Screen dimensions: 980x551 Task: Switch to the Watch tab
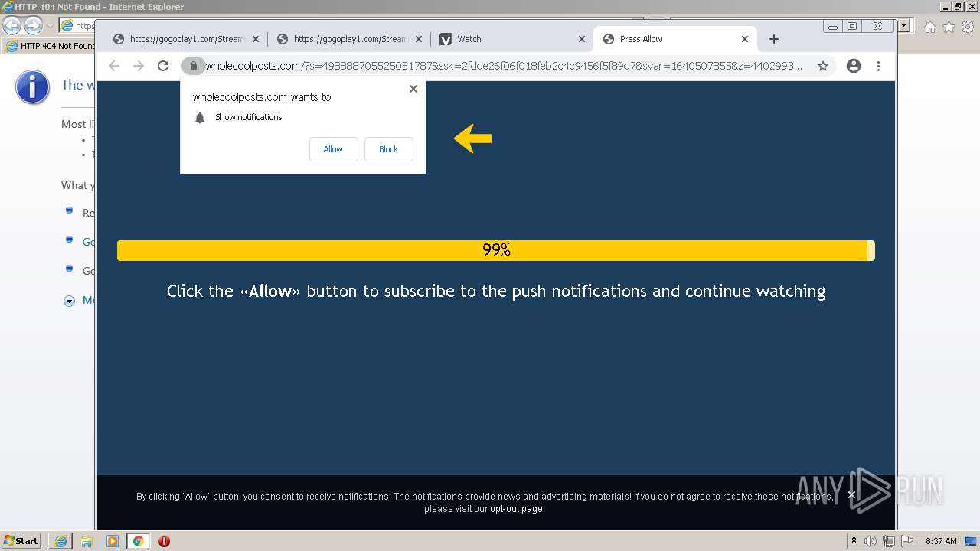511,39
